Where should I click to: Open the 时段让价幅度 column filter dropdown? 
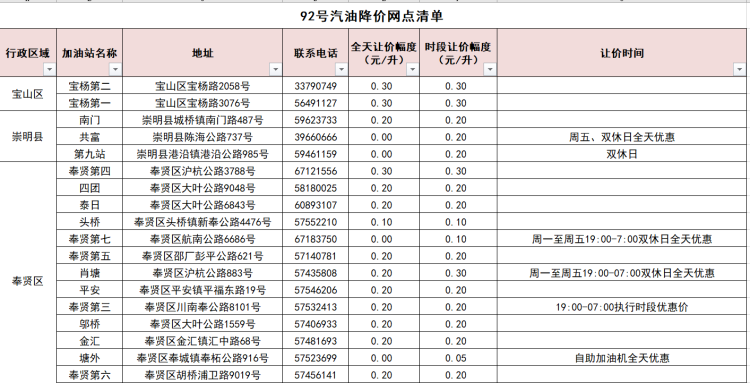pos(490,69)
